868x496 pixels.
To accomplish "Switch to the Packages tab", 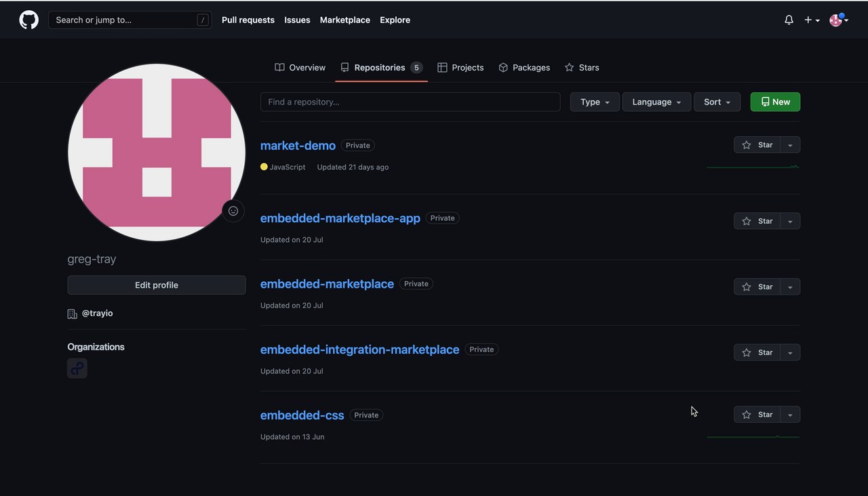I will click(x=524, y=67).
